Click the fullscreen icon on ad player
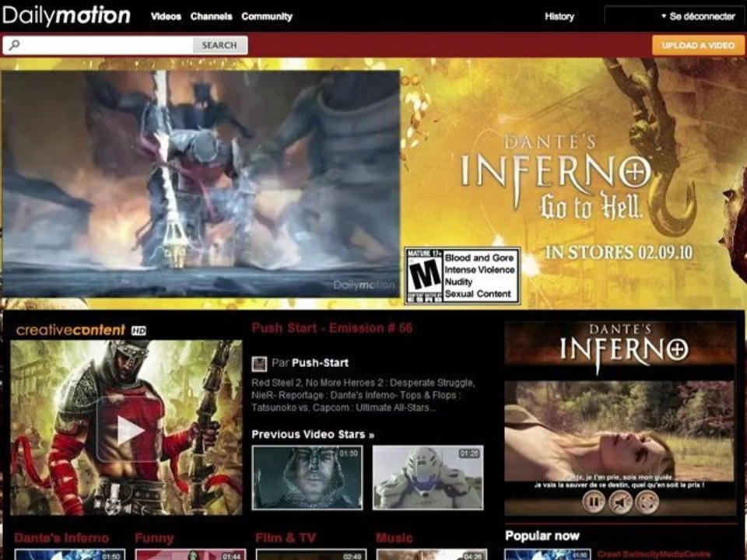 [x=647, y=502]
